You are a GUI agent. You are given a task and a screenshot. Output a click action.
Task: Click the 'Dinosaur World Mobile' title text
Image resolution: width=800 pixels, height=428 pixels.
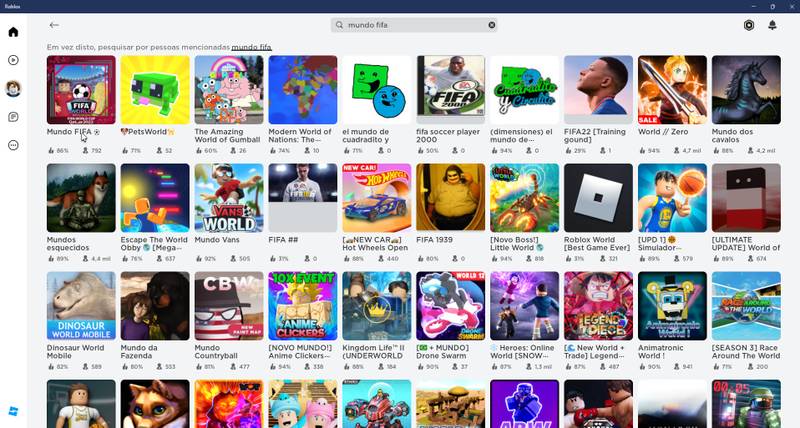click(x=76, y=351)
